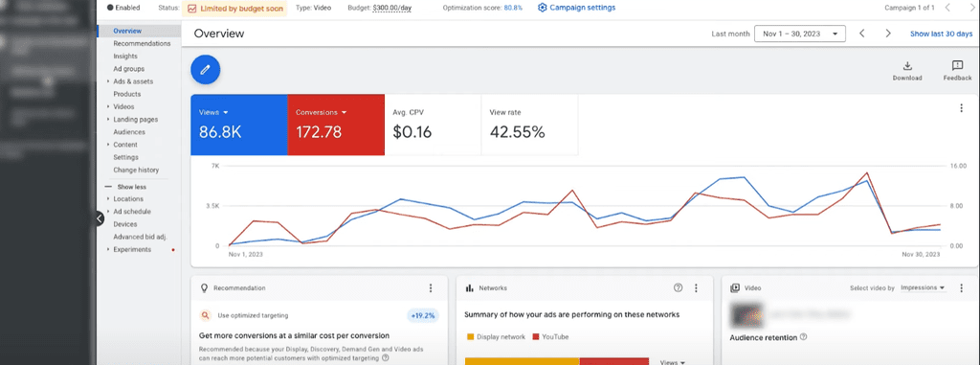This screenshot has height=365, width=980.
Task: Click the Show last 30 days link
Action: 942,34
